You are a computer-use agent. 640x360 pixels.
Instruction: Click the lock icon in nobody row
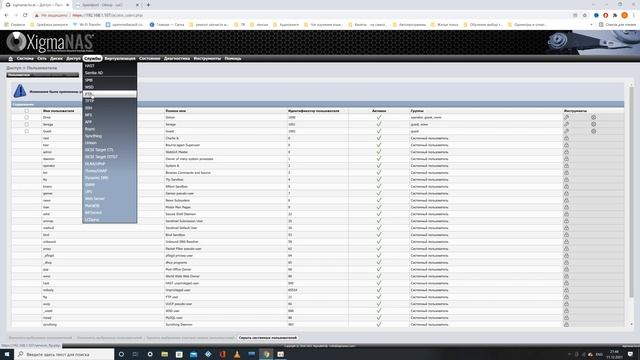tap(566, 290)
